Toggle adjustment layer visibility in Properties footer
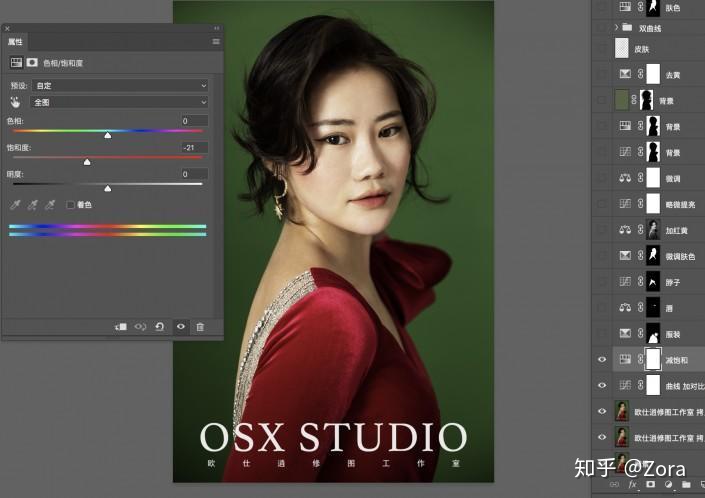This screenshot has width=705, height=498. pyautogui.click(x=181, y=327)
